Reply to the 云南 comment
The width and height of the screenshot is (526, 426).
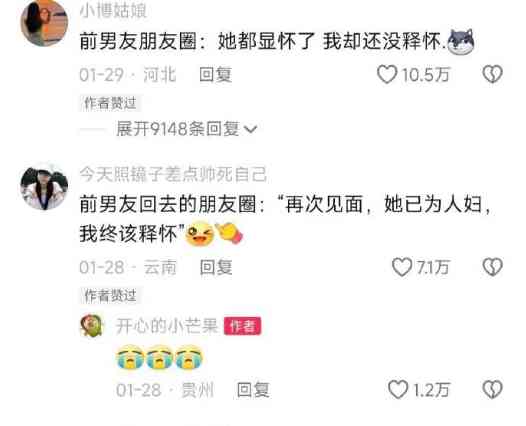pos(216,267)
